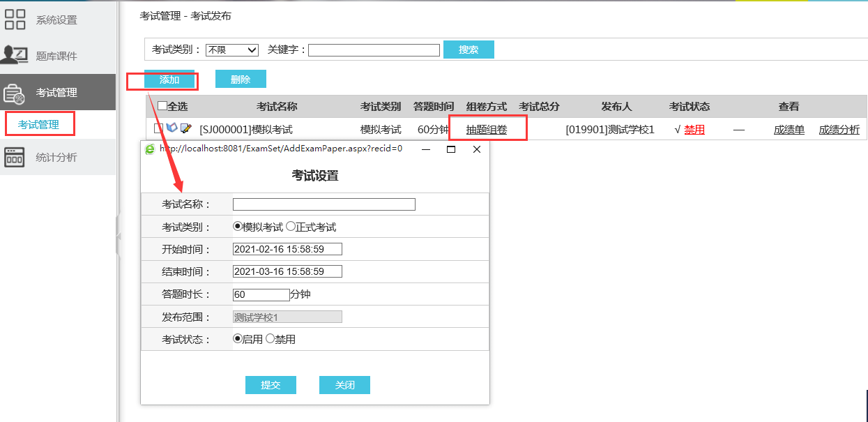Maximize the 考试设置 popup window
868x422 pixels.
(x=451, y=149)
